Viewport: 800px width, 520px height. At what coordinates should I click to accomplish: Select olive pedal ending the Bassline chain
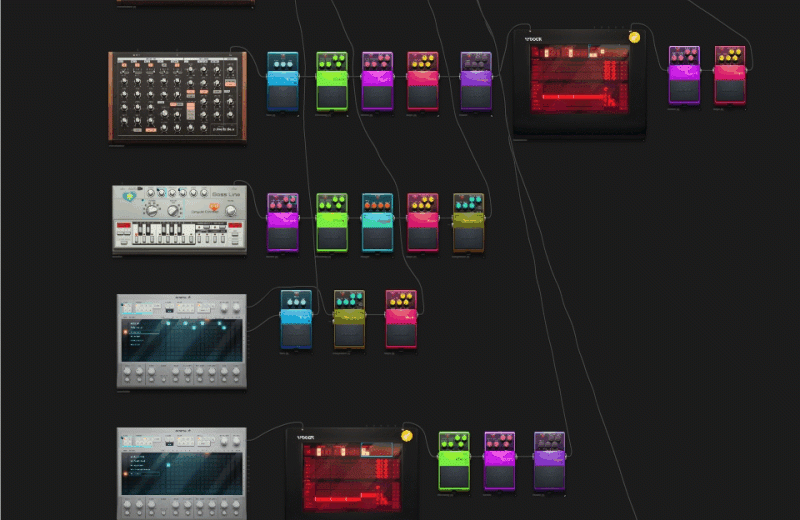point(468,222)
